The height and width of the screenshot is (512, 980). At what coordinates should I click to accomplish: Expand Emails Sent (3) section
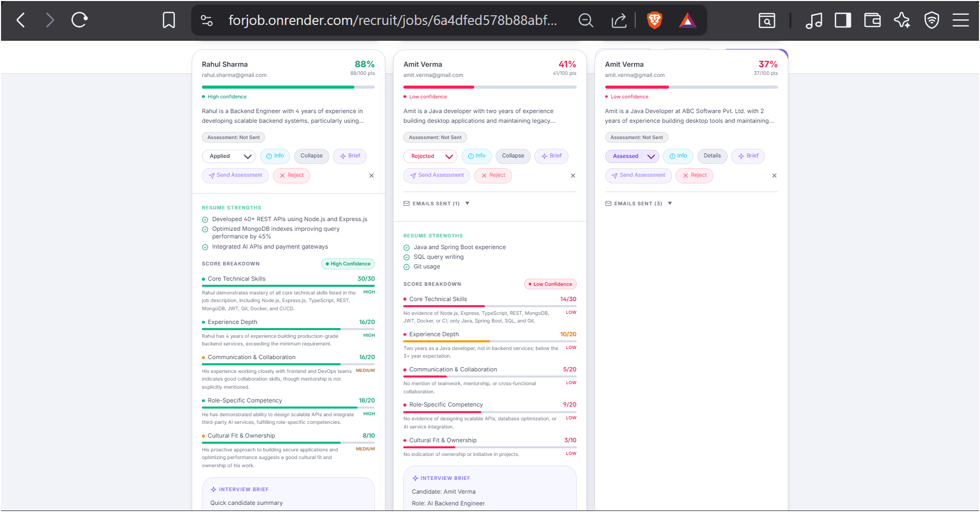pos(638,203)
